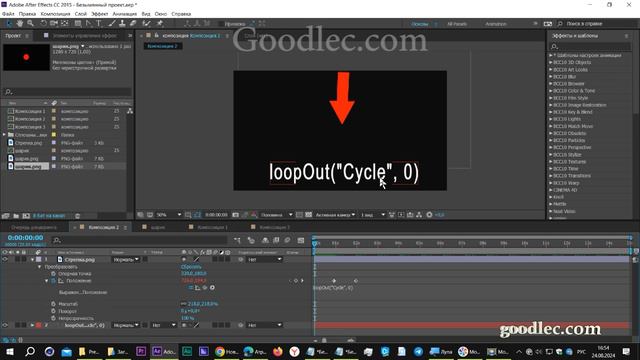Open the 1 вид layout dropdown
The width and height of the screenshot is (640, 360).
373,215
